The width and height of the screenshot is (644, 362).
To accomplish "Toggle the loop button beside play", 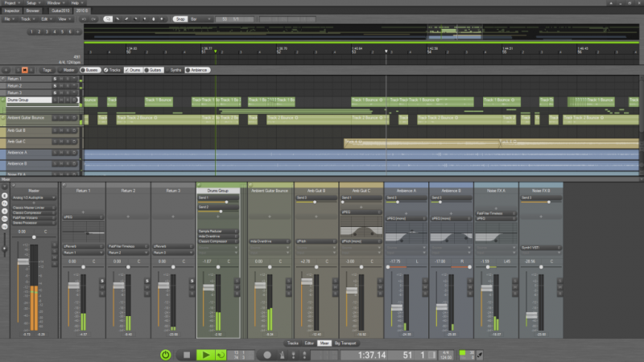I will click(x=221, y=355).
